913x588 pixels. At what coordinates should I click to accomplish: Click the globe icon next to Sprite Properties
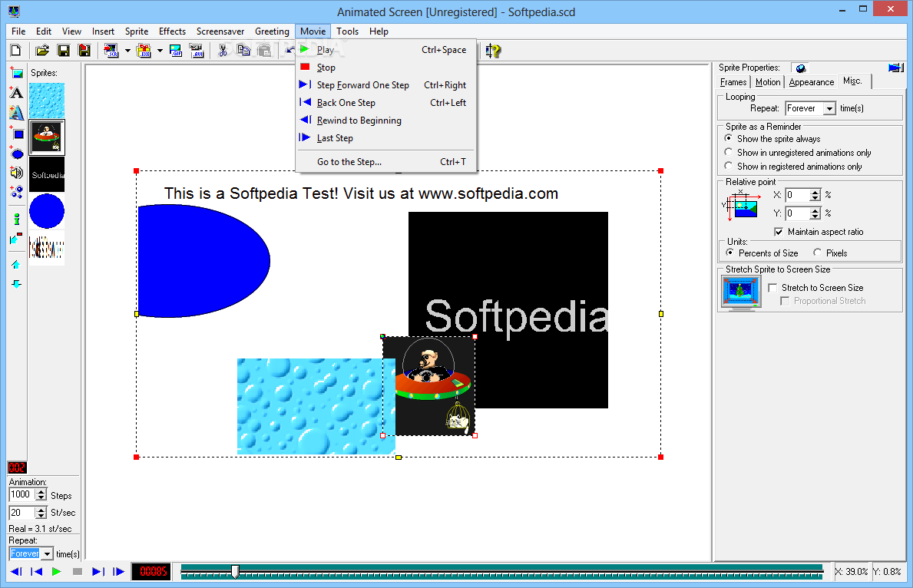[801, 68]
